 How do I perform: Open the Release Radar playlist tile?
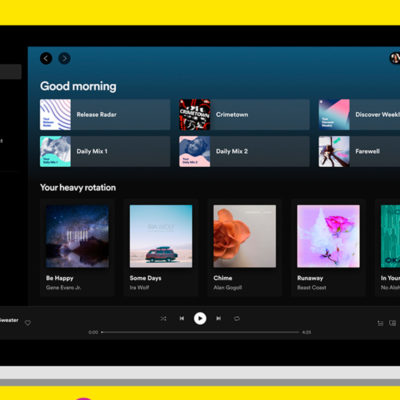coord(105,114)
